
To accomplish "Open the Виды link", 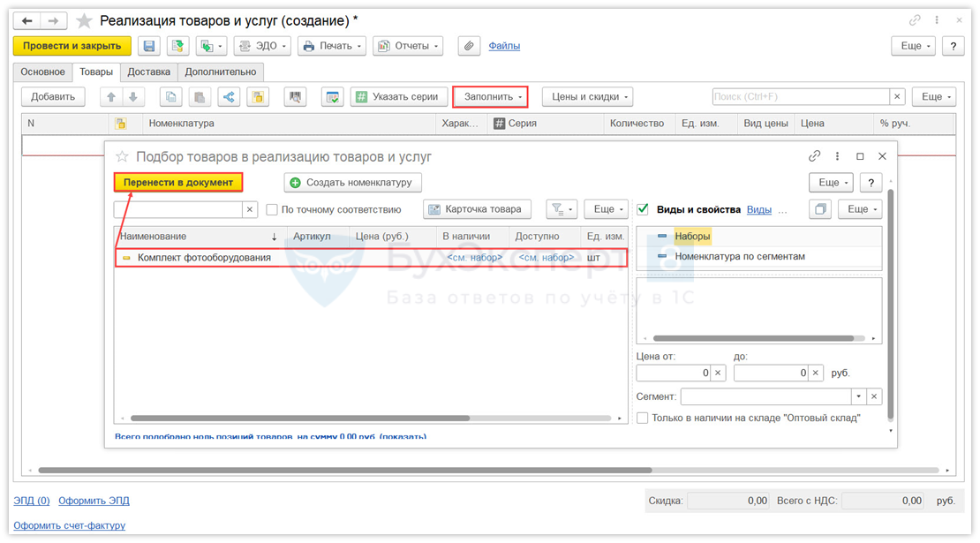I will (758, 209).
